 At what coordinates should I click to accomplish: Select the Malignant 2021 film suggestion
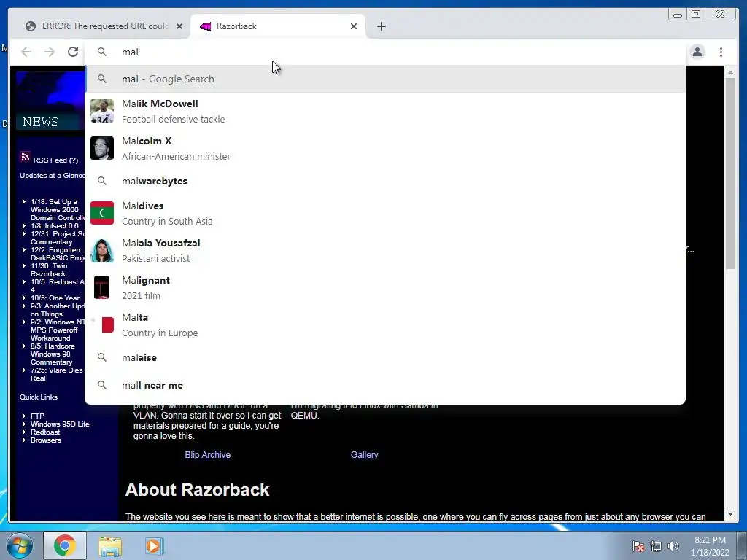coord(385,287)
